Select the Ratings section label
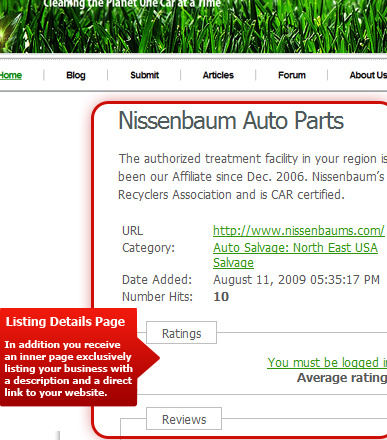This screenshot has width=387, height=440. pyautogui.click(x=181, y=333)
